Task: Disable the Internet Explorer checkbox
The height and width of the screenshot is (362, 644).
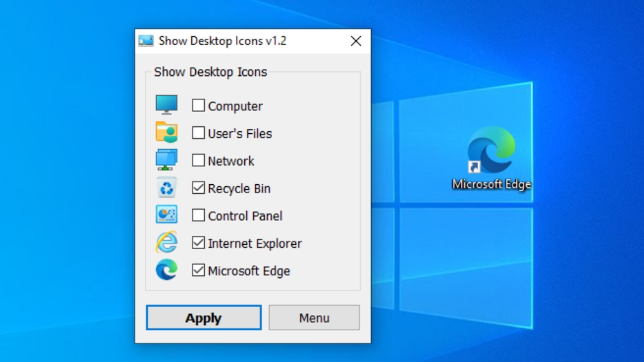Action: point(198,243)
